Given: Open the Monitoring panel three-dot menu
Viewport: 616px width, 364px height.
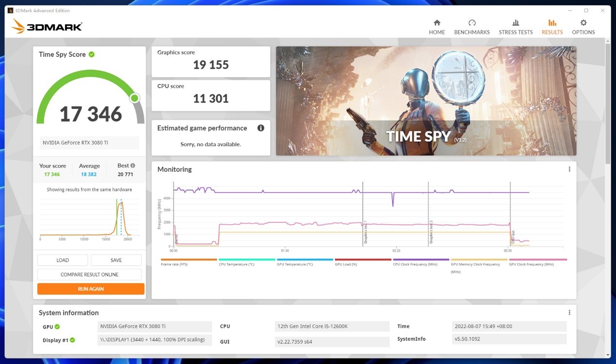Looking at the screenshot, I should (569, 169).
